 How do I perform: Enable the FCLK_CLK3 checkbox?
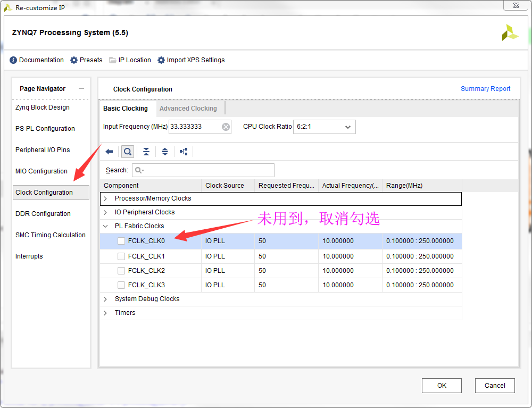point(121,285)
